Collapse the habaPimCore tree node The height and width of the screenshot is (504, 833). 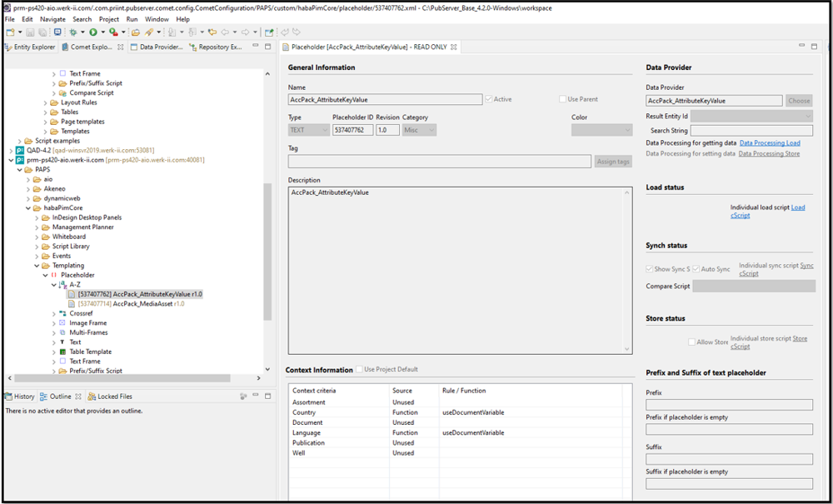point(28,208)
